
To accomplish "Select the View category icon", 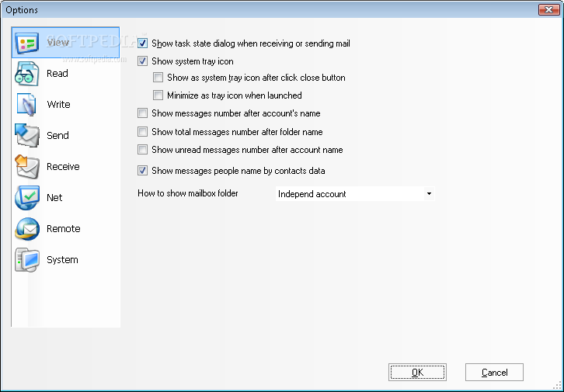I will tap(26, 43).
